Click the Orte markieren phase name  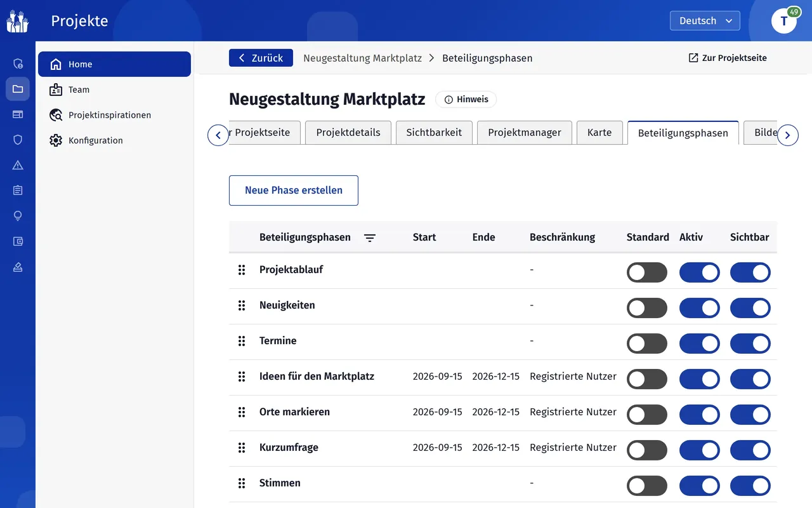click(x=294, y=412)
